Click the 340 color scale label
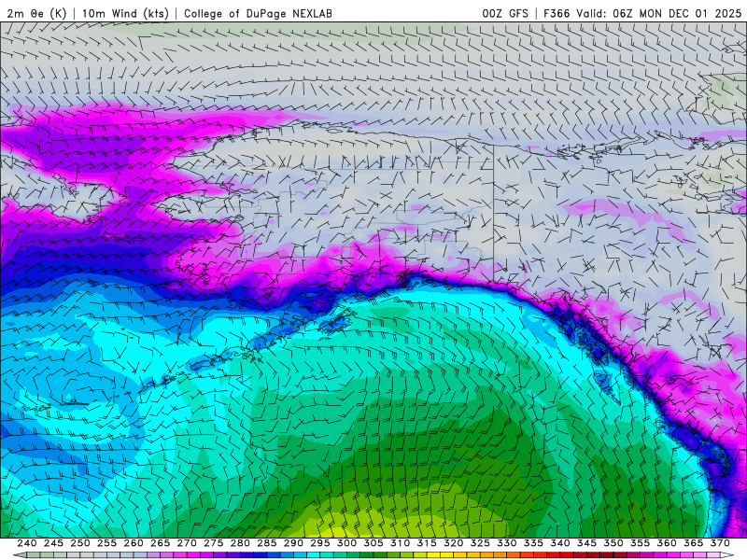Screen dimensions: 747x560 pos(560,543)
